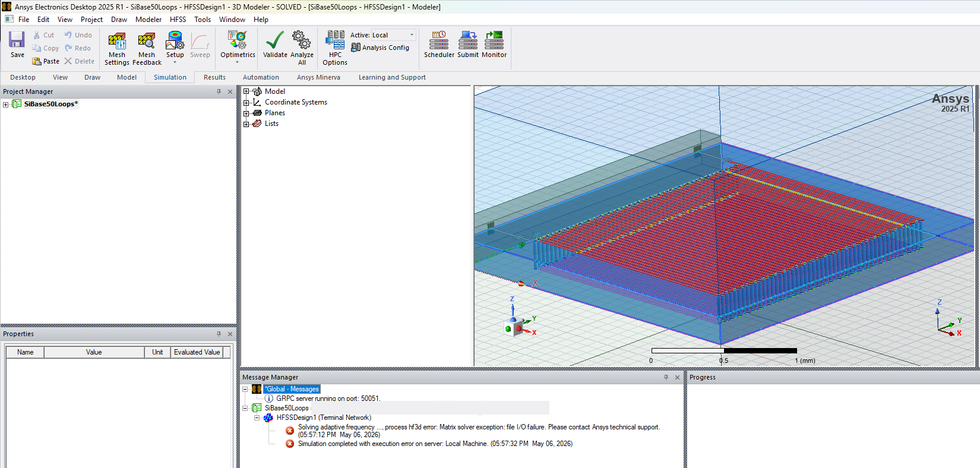Paste from clipboard using the Paste icon
Screen dimensions: 980x468
coord(37,61)
